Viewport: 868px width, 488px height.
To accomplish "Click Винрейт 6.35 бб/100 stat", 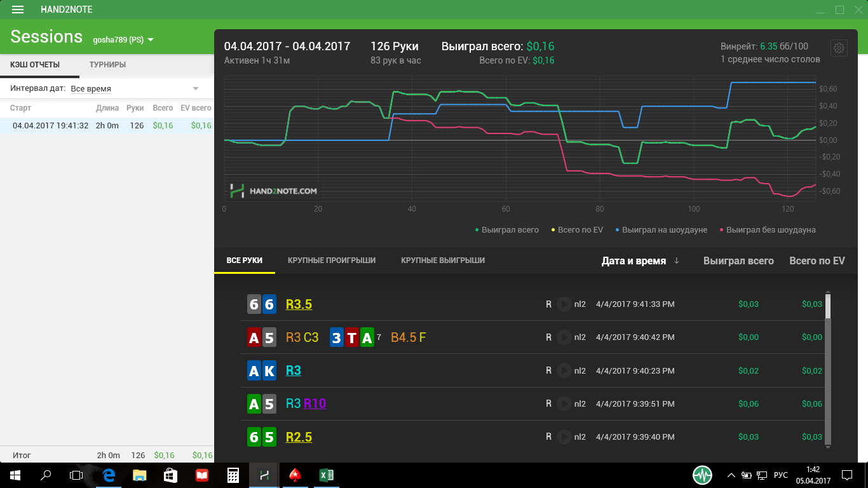I will point(764,46).
